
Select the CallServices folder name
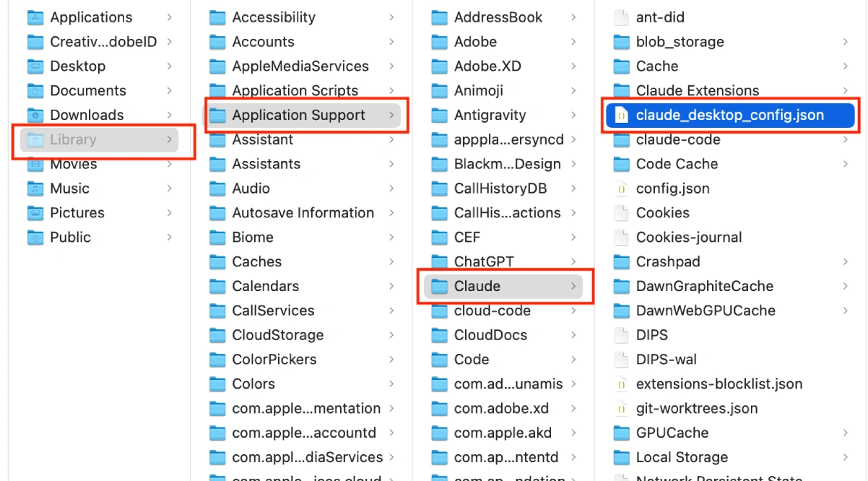point(273,311)
